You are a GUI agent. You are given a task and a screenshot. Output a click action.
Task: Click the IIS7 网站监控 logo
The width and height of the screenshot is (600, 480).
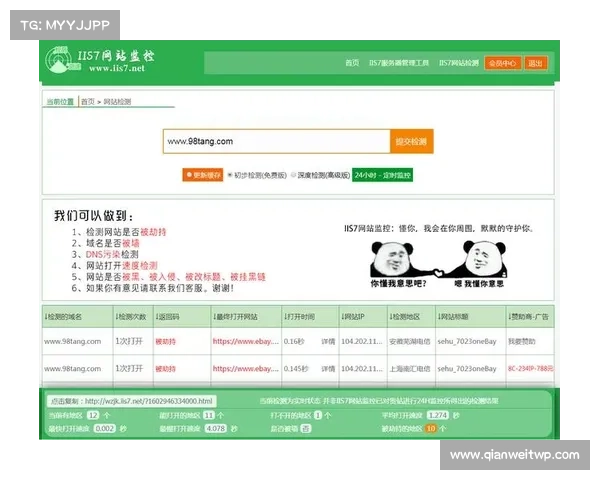click(100, 60)
